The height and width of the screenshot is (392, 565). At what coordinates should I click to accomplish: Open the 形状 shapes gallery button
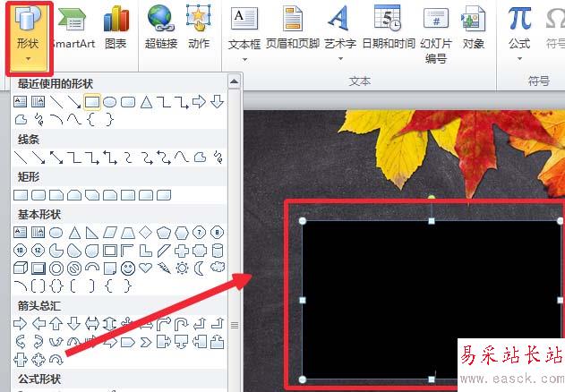tap(29, 38)
